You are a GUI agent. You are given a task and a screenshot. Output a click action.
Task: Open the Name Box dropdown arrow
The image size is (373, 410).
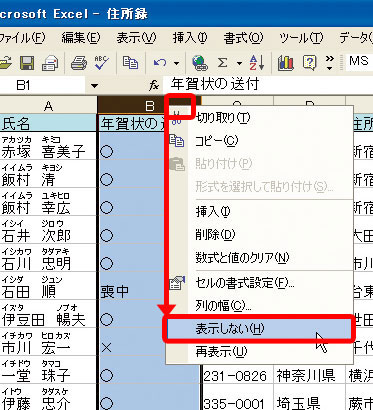94,86
